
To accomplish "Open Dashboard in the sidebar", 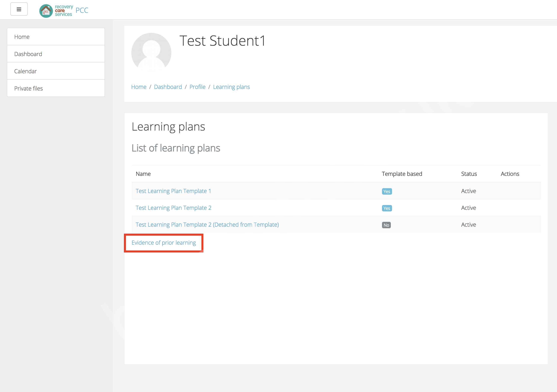I will [56, 54].
